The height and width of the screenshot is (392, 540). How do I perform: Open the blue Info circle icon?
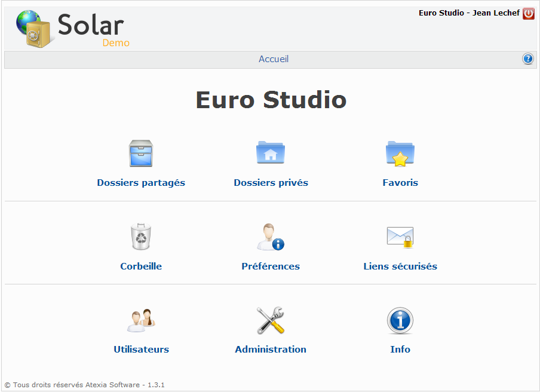400,321
